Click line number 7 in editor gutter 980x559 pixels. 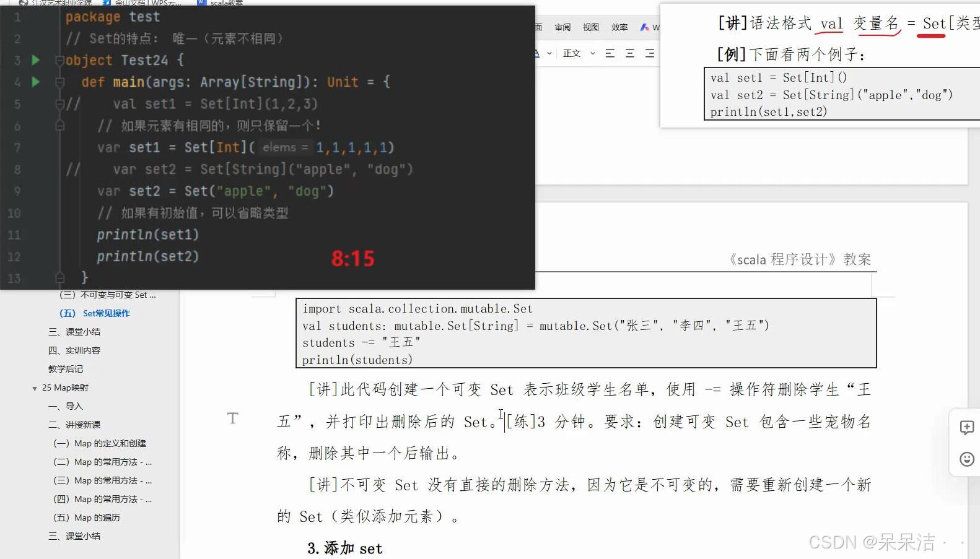[17, 147]
